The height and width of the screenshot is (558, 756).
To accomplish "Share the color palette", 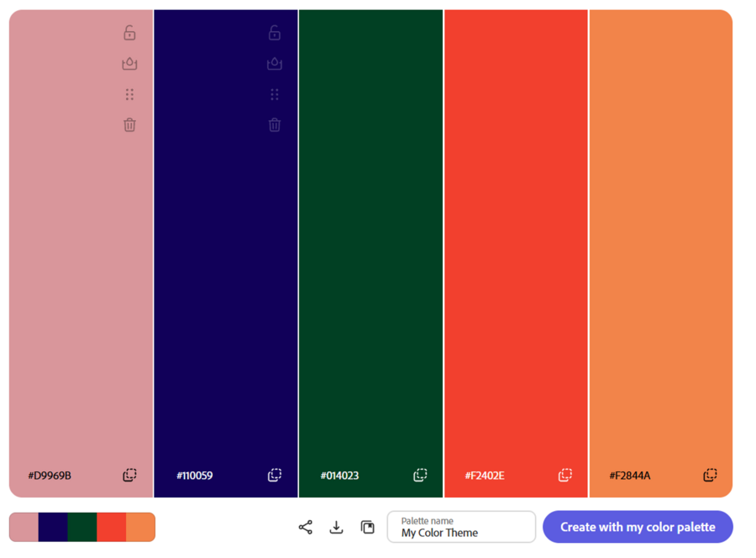I will [x=306, y=527].
